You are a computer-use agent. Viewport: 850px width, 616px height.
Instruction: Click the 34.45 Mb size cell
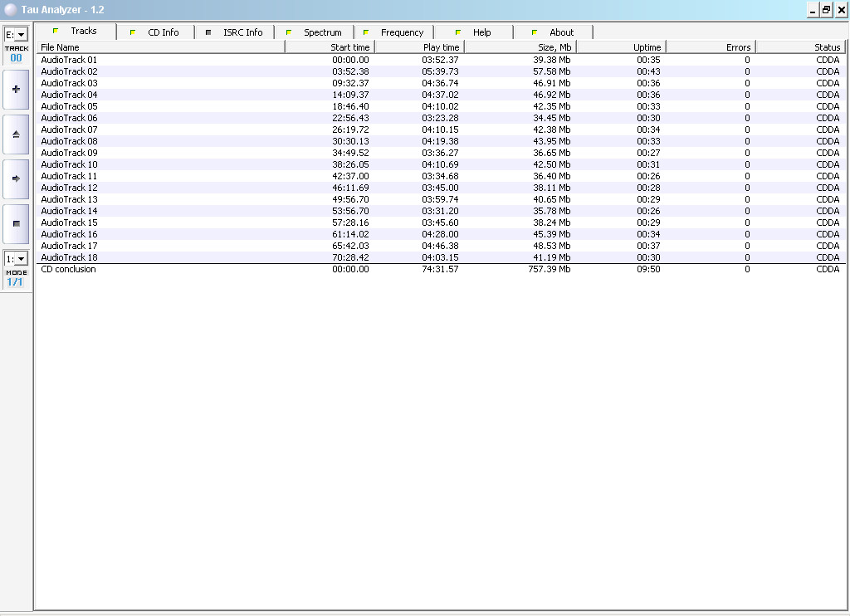click(551, 118)
